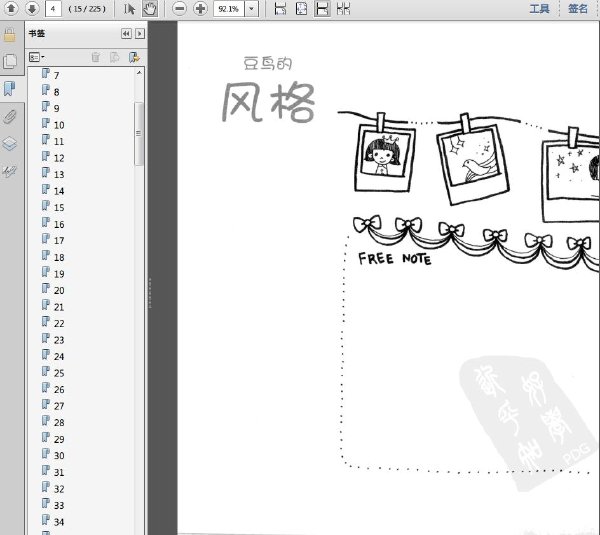Click the FREE NOTE text on page
The height and width of the screenshot is (535, 600).
395,259
